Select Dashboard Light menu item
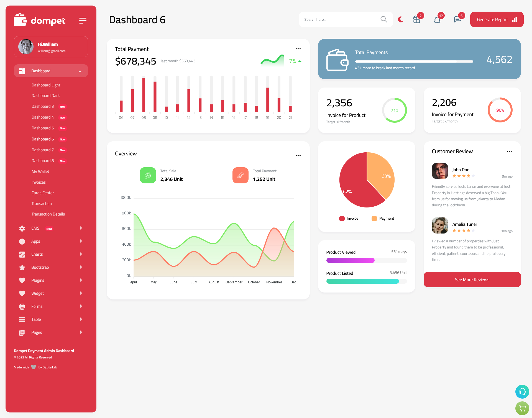 (46, 85)
